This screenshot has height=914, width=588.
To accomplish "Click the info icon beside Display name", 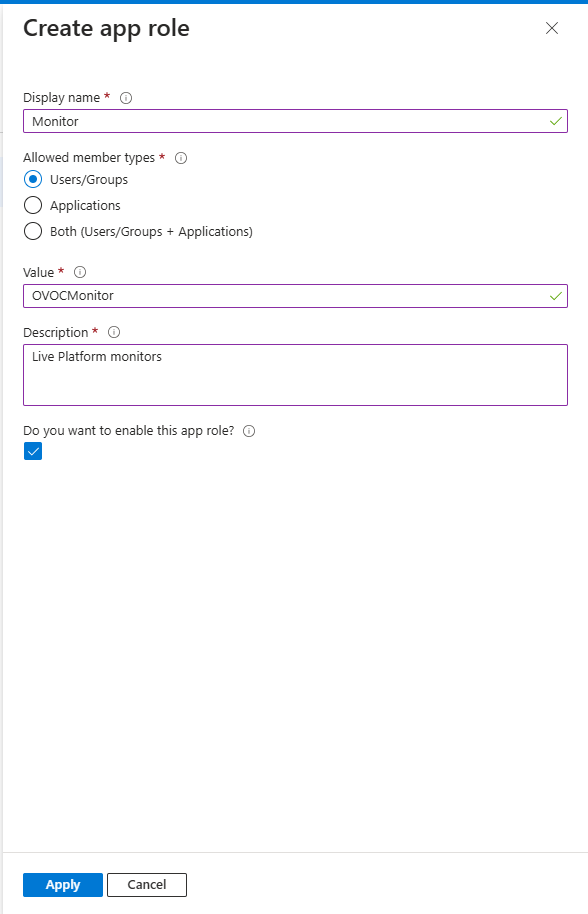I will pyautogui.click(x=126, y=98).
